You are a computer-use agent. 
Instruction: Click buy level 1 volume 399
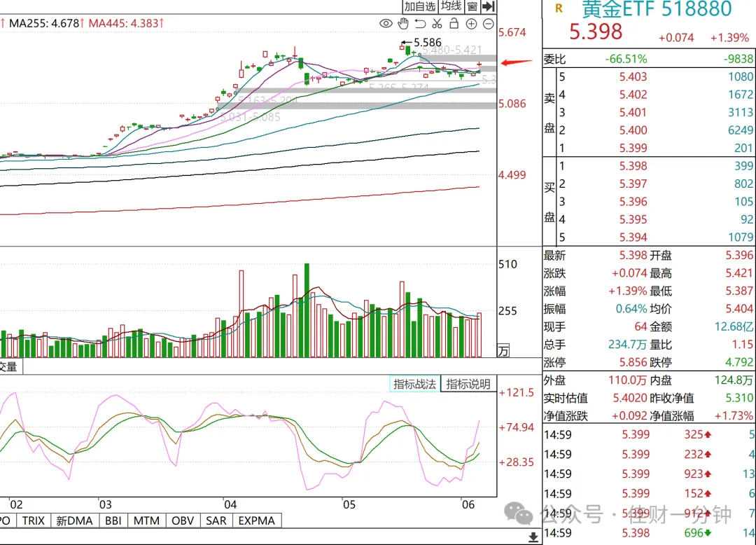[x=743, y=166]
